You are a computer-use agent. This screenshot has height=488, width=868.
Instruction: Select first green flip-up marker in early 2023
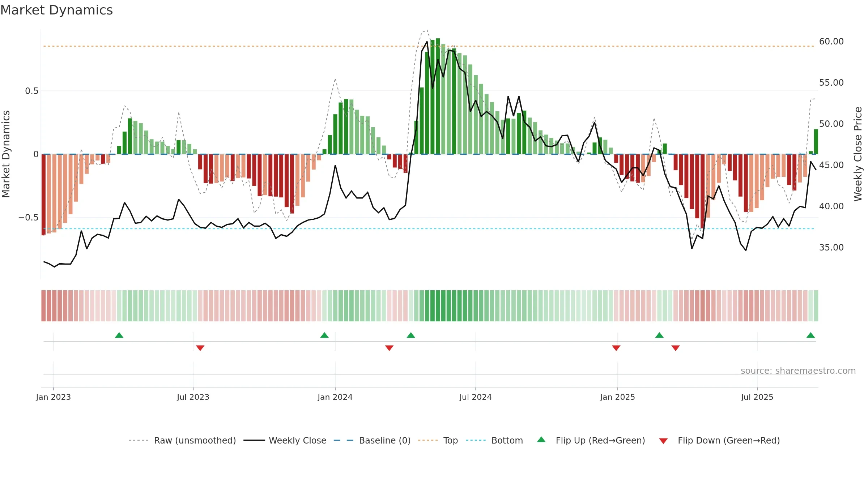click(x=119, y=335)
